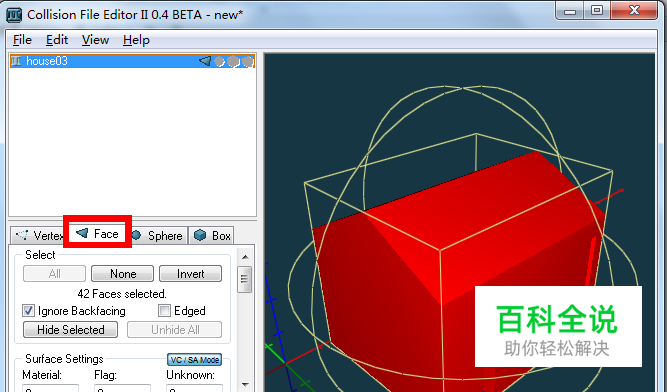Select the house03 collision item
667x392 pixels.
[x=132, y=61]
